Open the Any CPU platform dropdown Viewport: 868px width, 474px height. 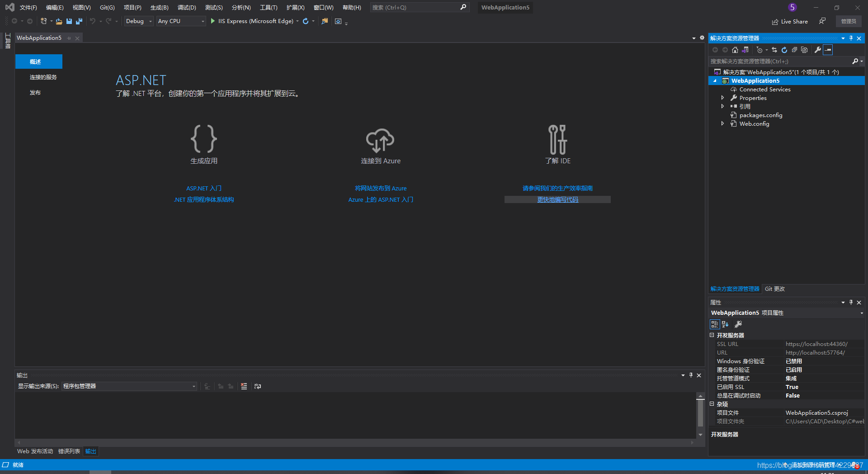203,21
